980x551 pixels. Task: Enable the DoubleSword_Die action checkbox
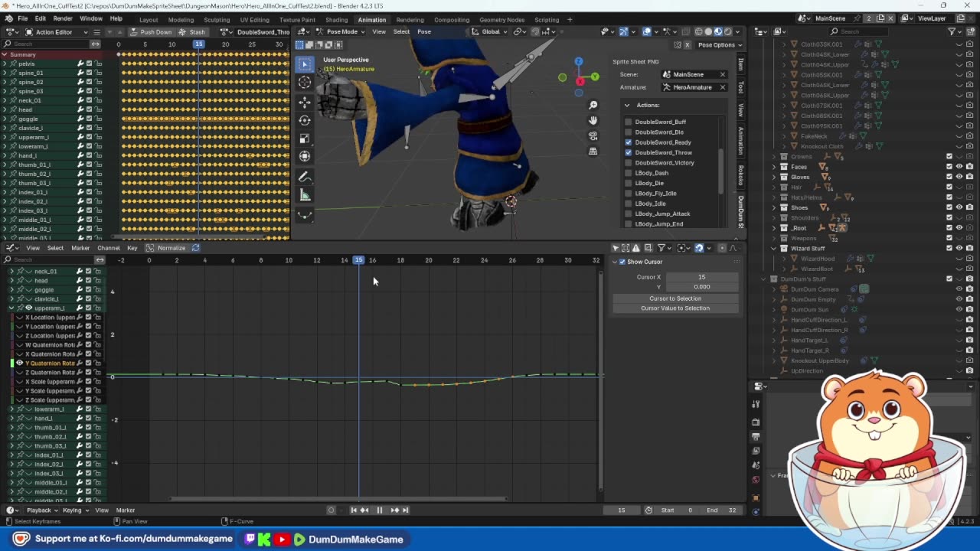pos(629,132)
